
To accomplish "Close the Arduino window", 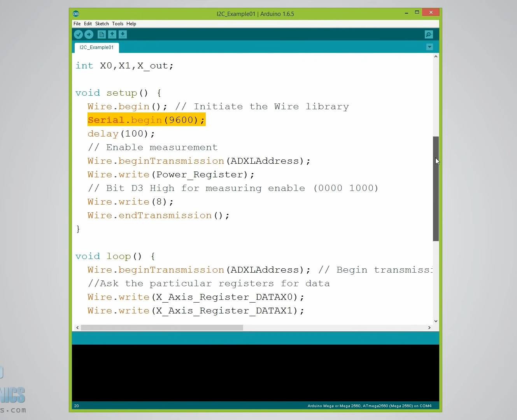I will [431, 12].
